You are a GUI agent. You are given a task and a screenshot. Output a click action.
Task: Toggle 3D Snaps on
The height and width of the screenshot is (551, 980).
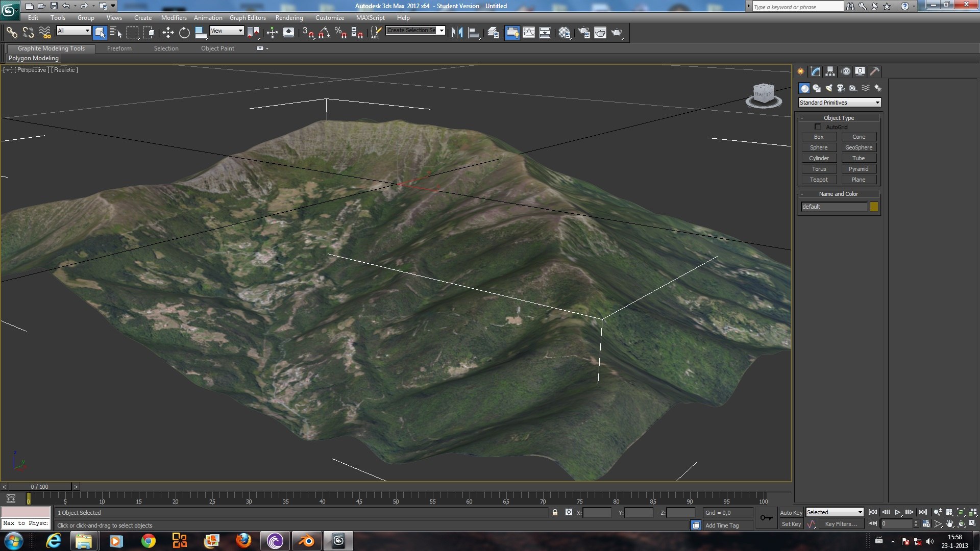[308, 33]
